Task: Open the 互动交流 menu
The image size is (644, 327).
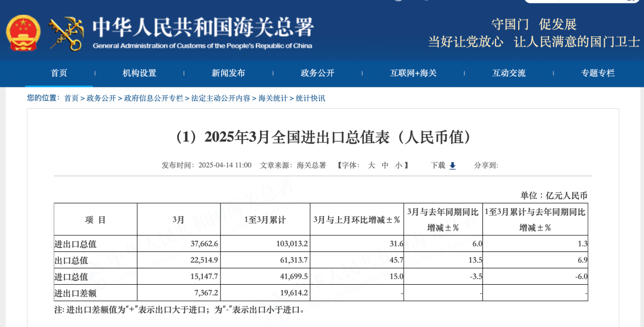Action: tap(509, 73)
